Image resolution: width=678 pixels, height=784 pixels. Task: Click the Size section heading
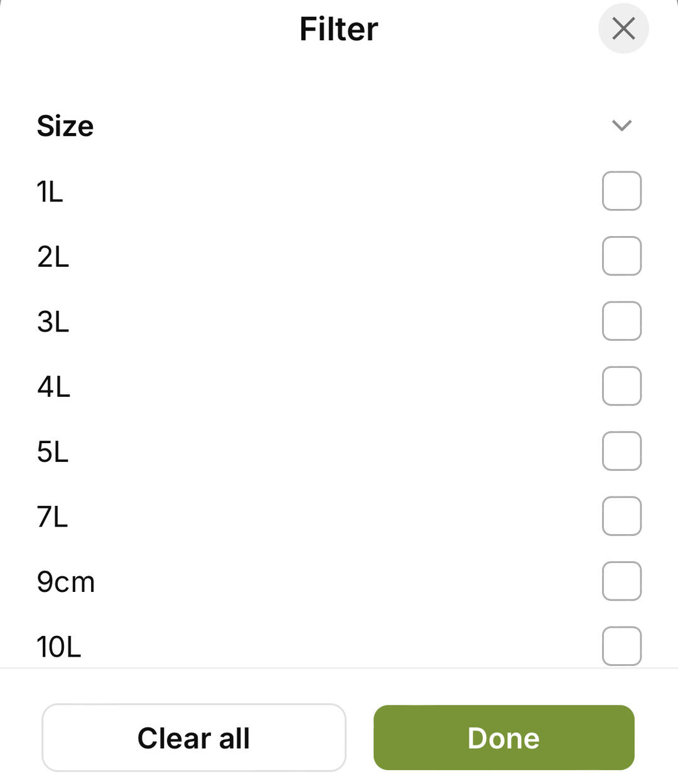coord(65,126)
